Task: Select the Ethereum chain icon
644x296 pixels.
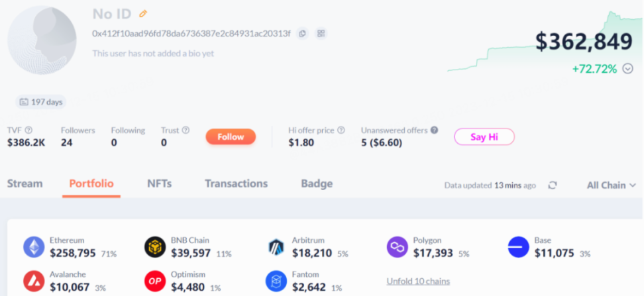Action: 34,247
